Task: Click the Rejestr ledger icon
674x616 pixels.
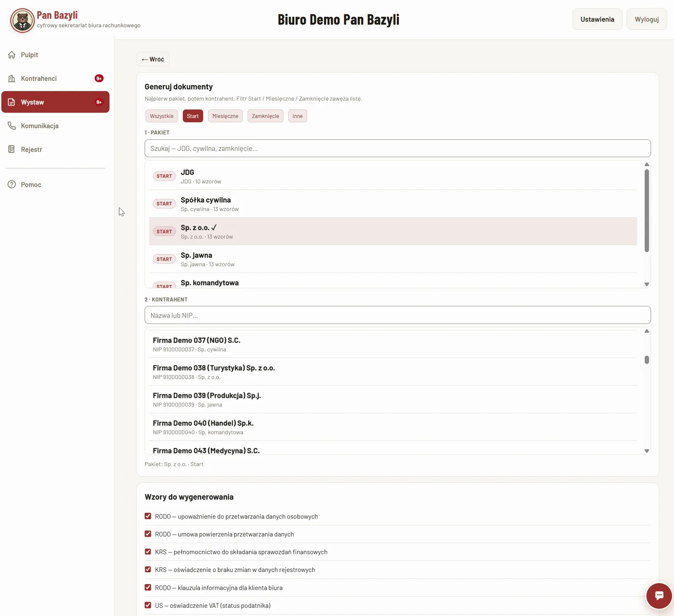Action: point(12,149)
